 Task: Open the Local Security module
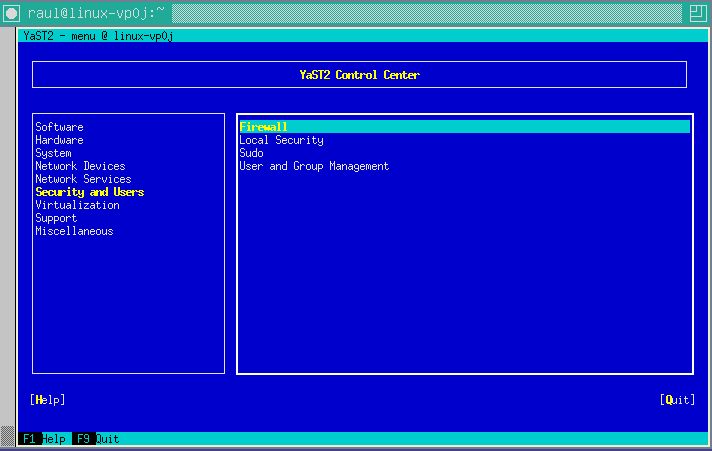pyautogui.click(x=282, y=140)
